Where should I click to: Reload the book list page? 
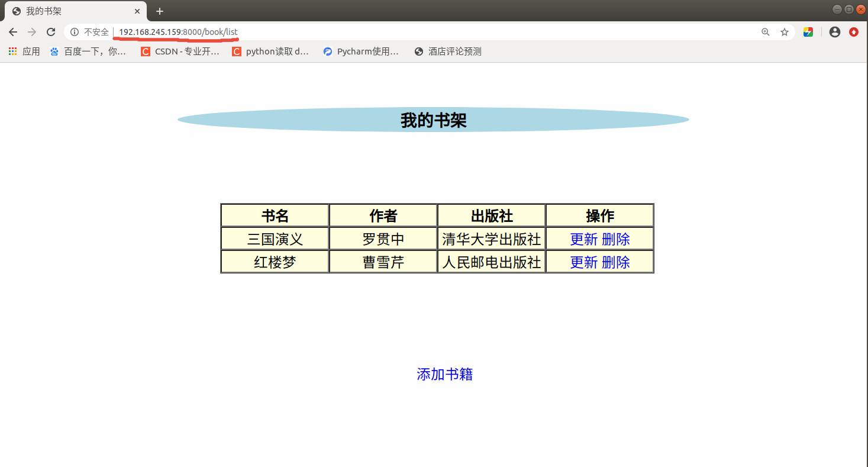tap(51, 32)
